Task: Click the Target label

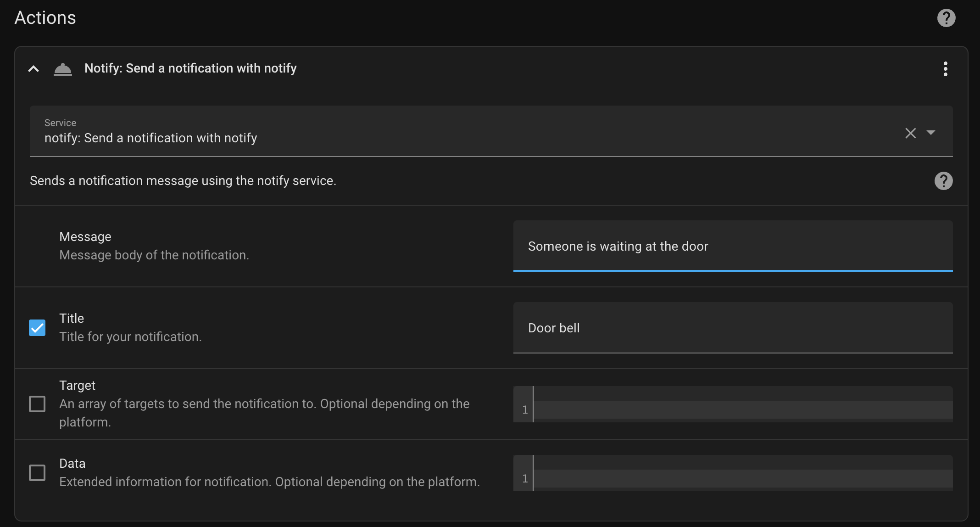Action: click(77, 385)
